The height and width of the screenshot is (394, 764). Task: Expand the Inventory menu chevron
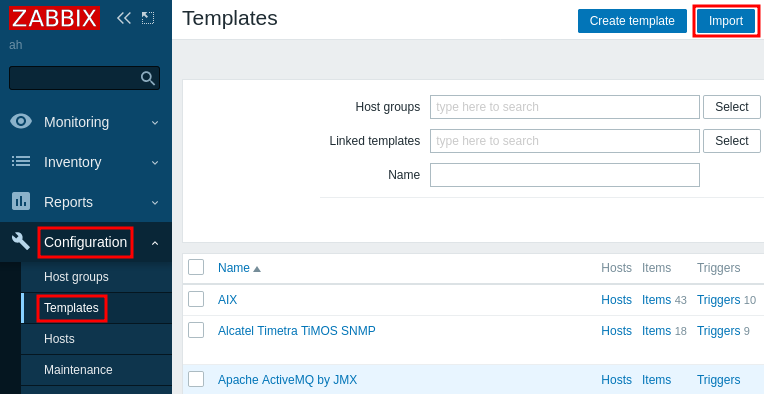[155, 163]
